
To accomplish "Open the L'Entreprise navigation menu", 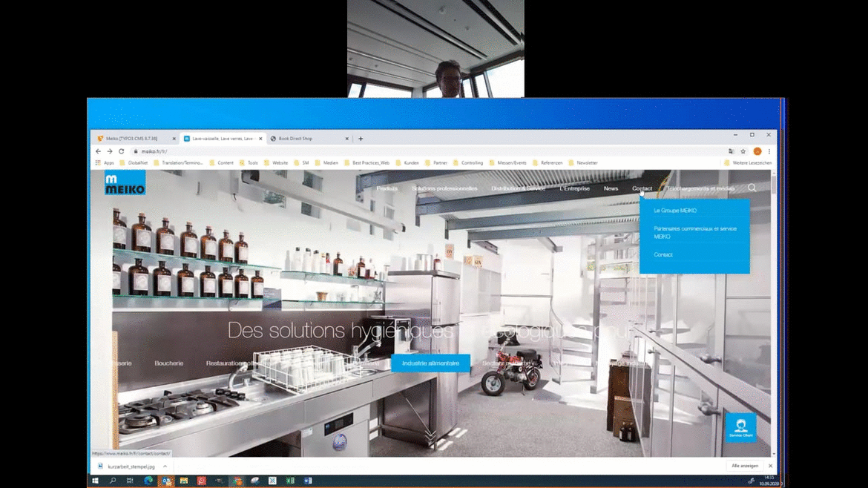I will coord(574,188).
